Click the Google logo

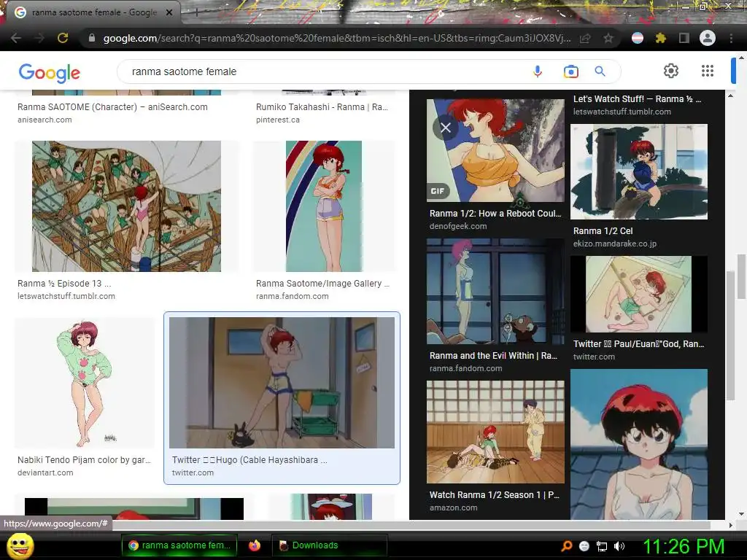click(x=49, y=72)
